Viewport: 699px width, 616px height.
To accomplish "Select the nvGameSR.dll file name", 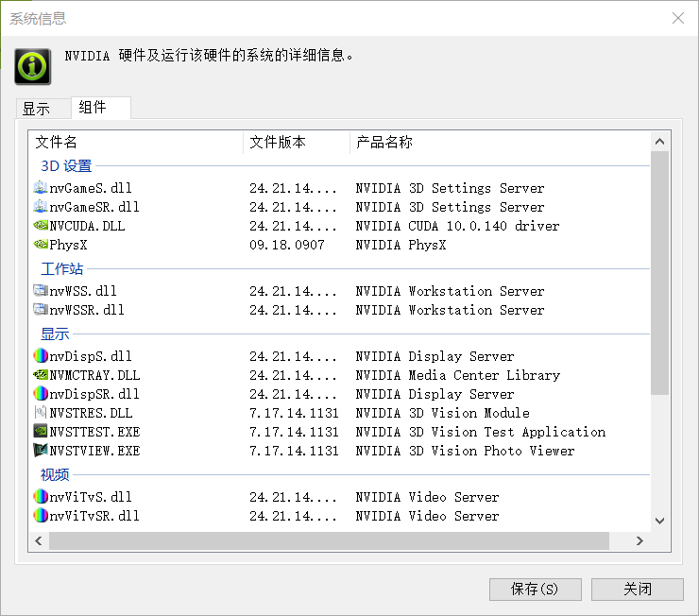I will click(x=94, y=207).
